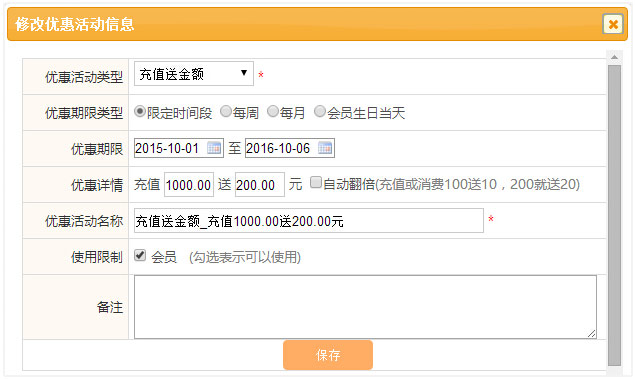Click the hint text (勾选表示可以使用)

coord(245,257)
